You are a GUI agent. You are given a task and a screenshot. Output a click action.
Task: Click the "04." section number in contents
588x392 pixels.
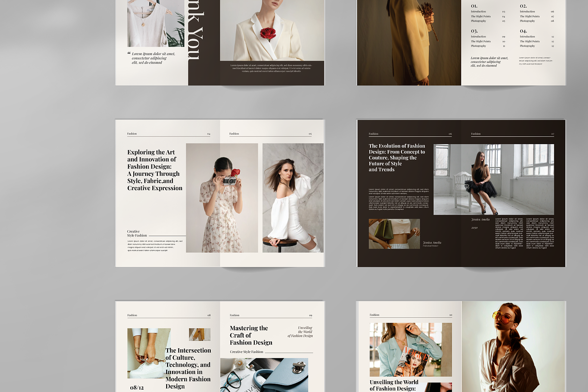click(x=523, y=31)
